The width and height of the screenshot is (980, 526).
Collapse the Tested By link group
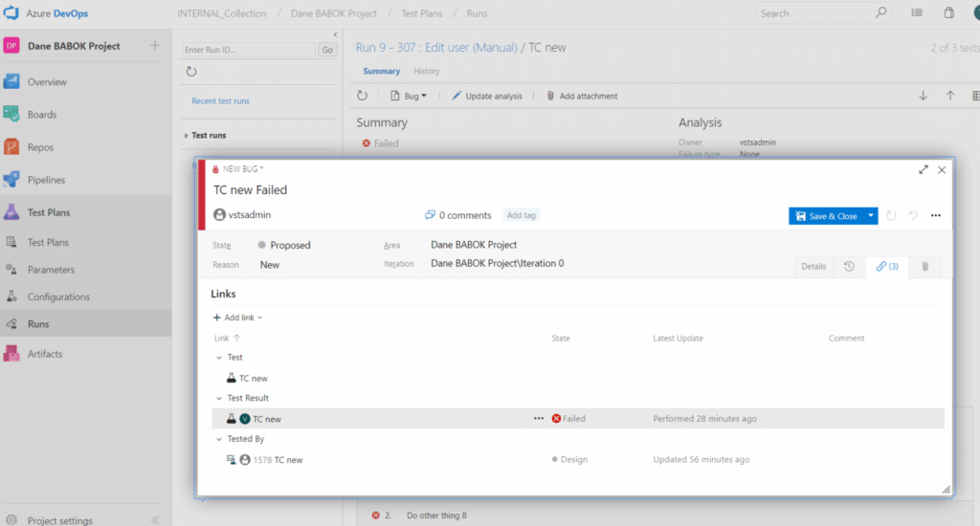[x=218, y=439]
